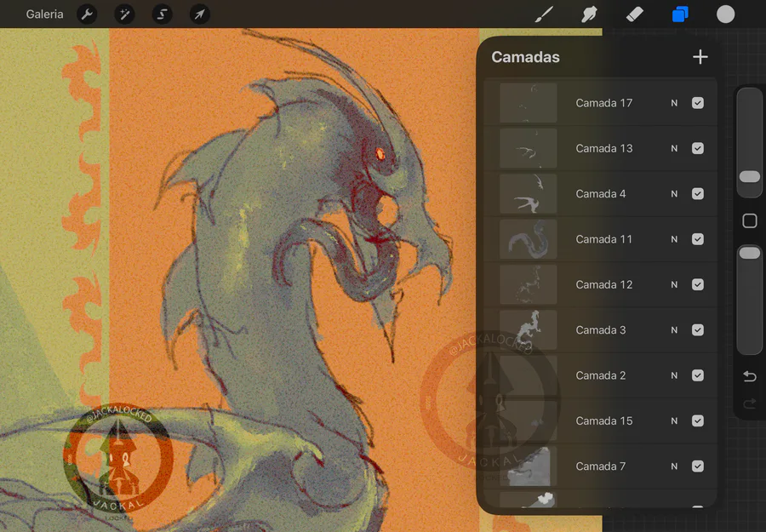The image size is (766, 532).
Task: Select the Camada 4 thumbnail
Action: [528, 193]
